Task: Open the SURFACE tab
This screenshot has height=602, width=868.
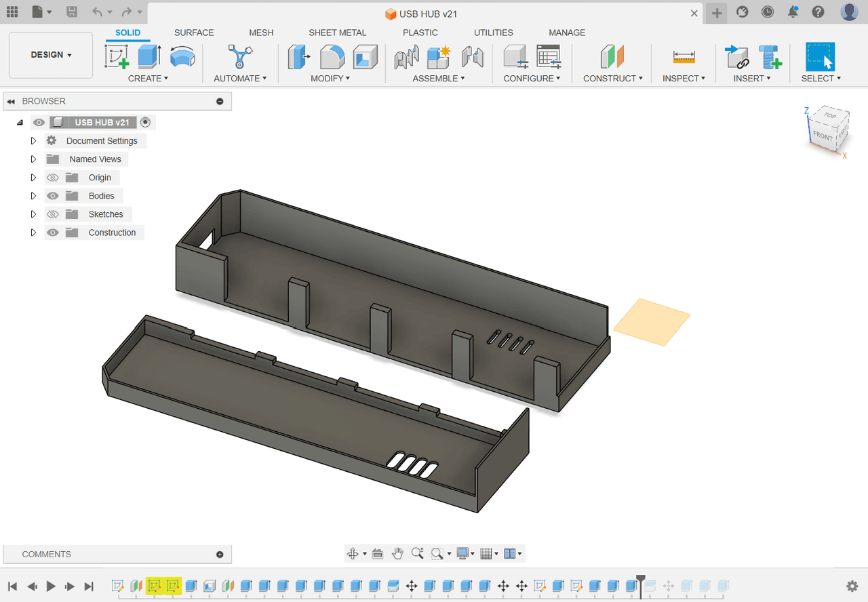Action: (x=194, y=33)
